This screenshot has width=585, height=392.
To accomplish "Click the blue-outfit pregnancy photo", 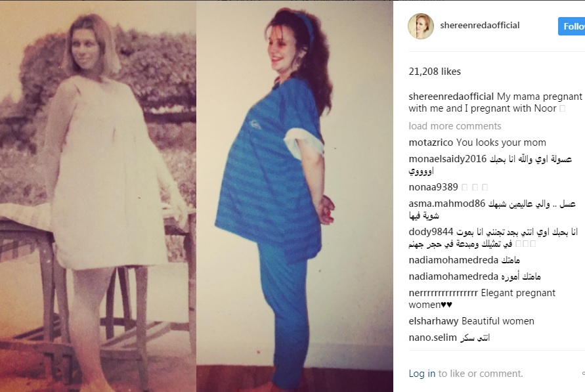I will coord(295,196).
